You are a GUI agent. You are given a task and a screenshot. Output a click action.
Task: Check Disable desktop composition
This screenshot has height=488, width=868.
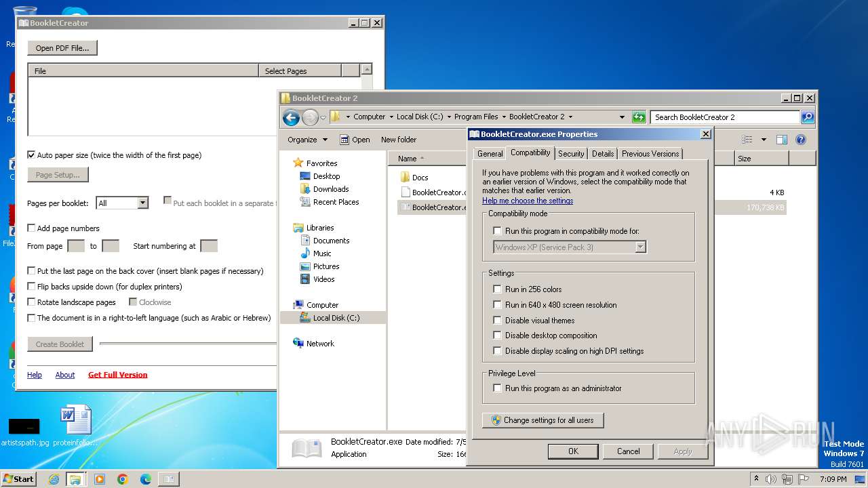pyautogui.click(x=498, y=335)
